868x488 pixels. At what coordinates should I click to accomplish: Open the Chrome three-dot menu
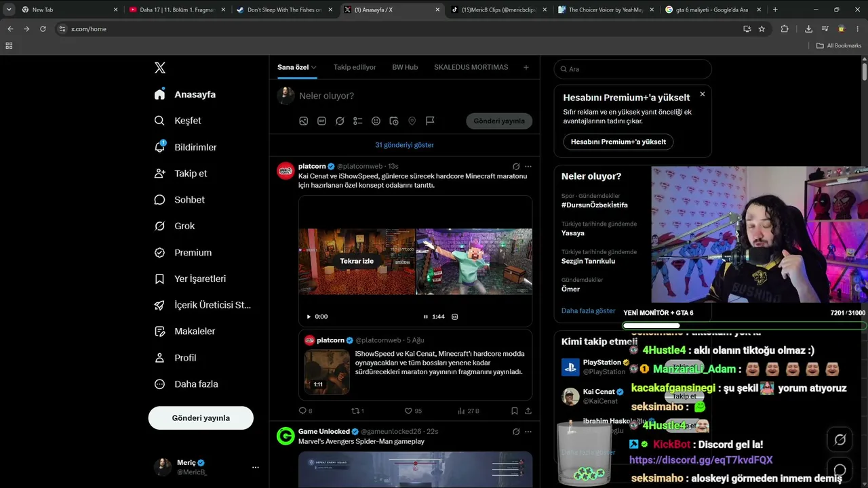pyautogui.click(x=858, y=29)
